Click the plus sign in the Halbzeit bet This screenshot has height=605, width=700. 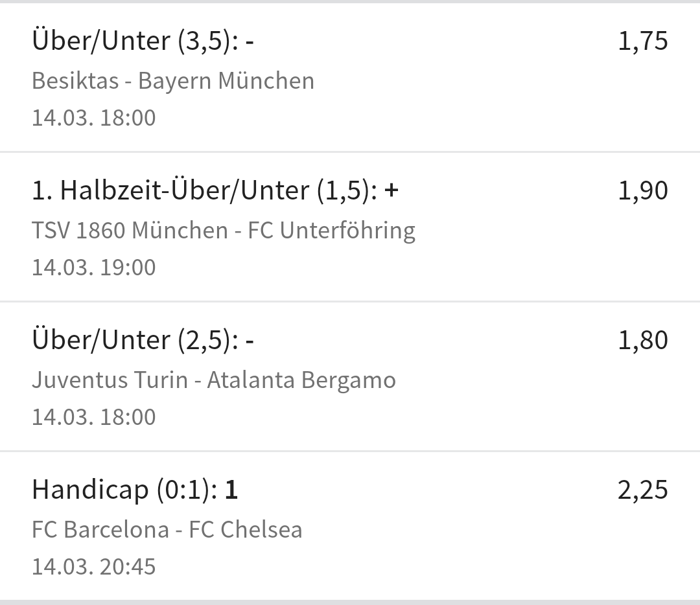tap(391, 190)
